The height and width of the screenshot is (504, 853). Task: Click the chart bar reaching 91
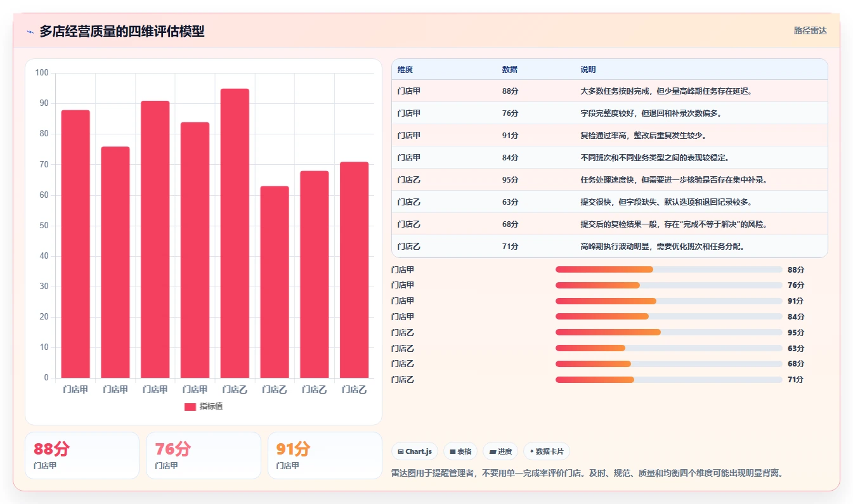[x=155, y=240]
